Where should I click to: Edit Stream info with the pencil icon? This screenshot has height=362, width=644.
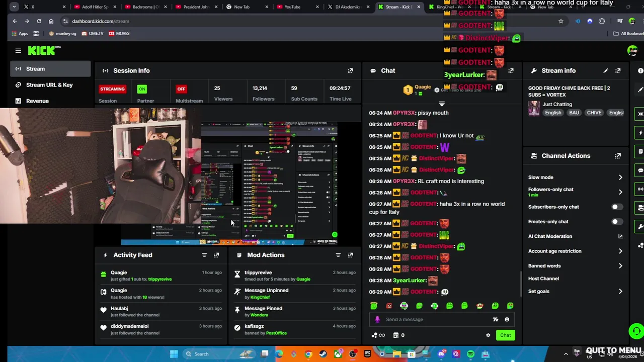pos(606,71)
